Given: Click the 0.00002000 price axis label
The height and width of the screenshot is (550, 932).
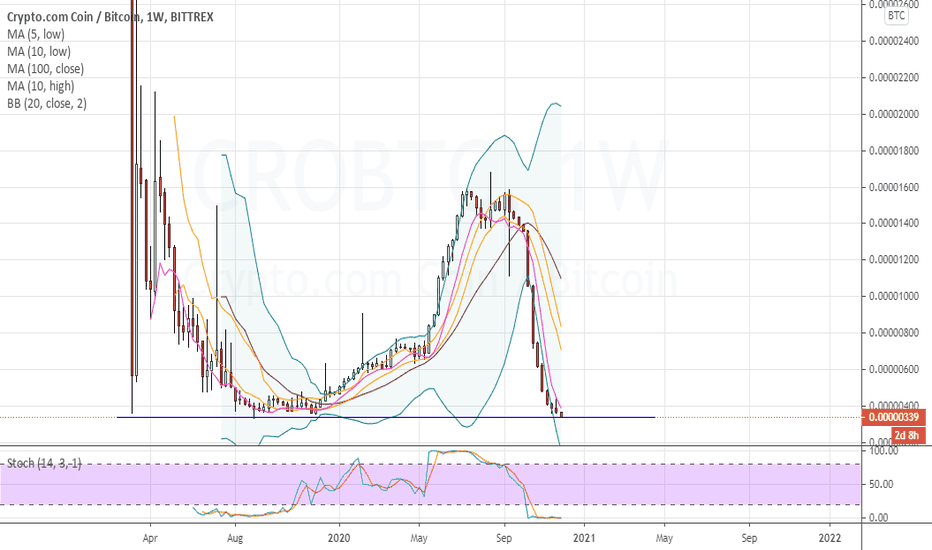Looking at the screenshot, I should click(x=893, y=114).
